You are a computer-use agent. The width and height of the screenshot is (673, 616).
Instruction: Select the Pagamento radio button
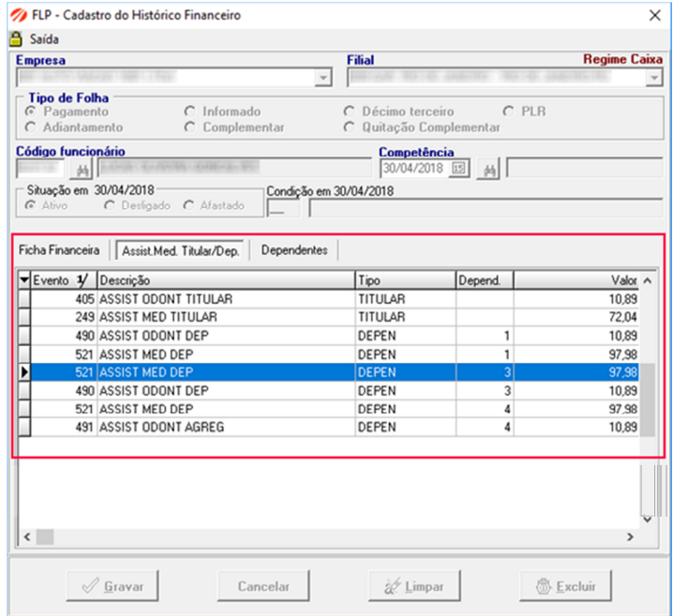(31, 112)
